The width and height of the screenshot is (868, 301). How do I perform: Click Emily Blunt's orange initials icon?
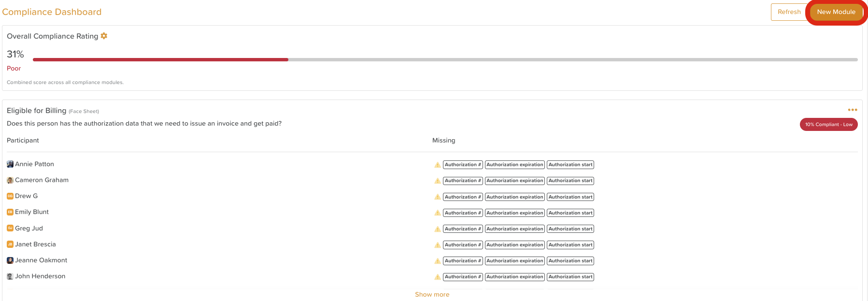click(10, 212)
